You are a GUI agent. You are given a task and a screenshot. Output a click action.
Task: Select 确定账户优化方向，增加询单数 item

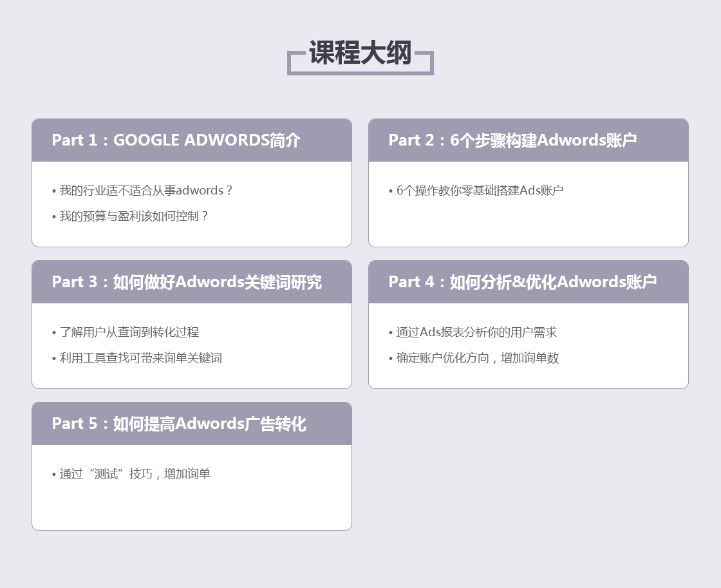477,358
